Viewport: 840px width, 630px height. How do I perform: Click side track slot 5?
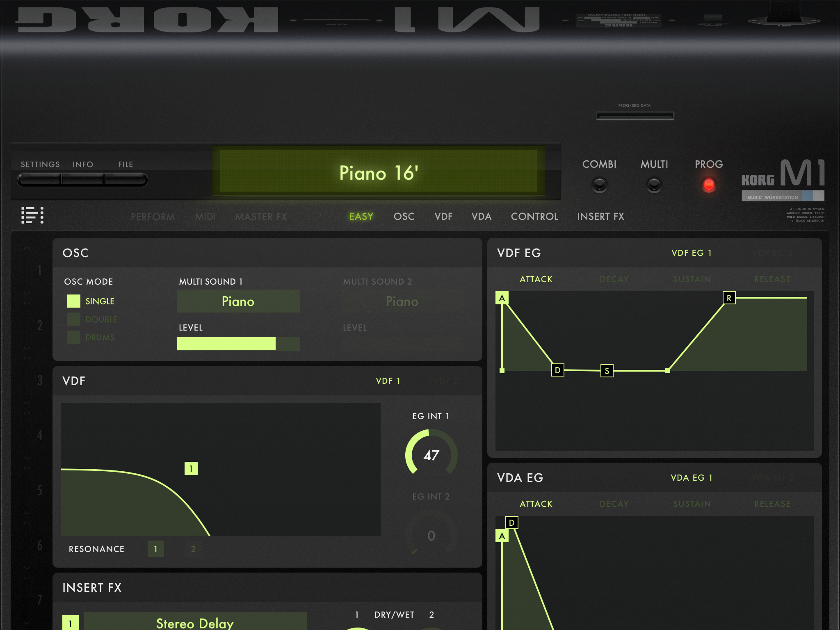pos(33,490)
